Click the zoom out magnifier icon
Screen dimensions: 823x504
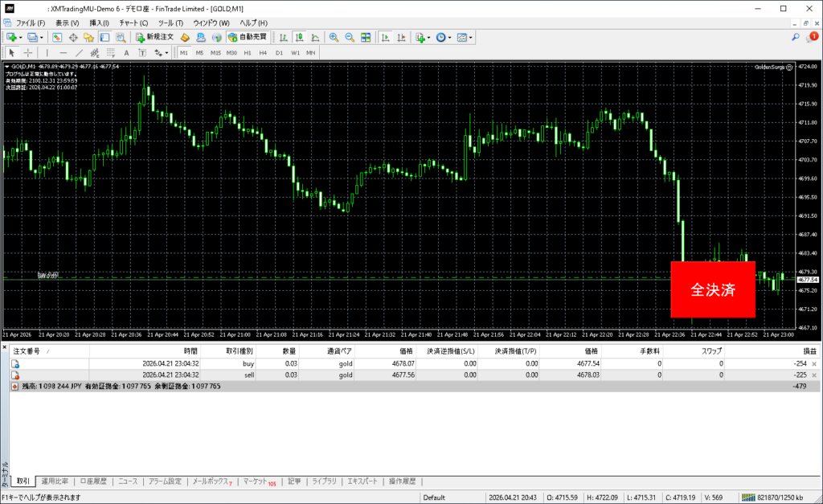350,37
